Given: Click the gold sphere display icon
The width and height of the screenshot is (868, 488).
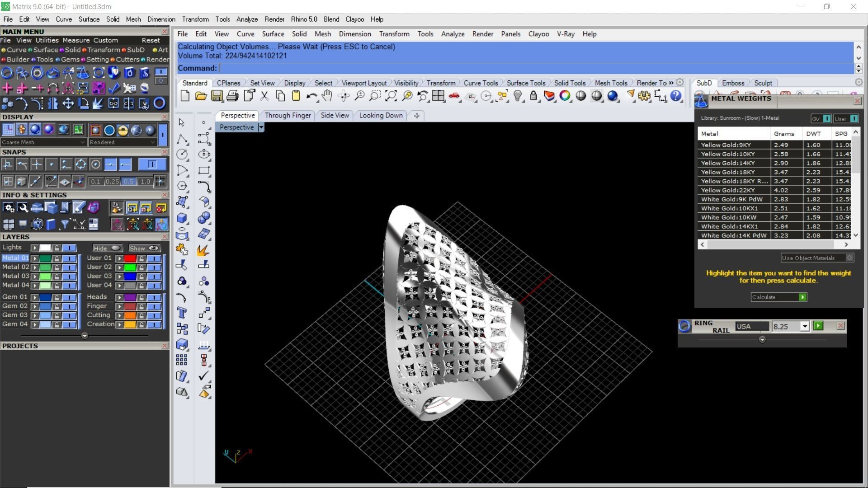Looking at the screenshot, I should pos(123,130).
